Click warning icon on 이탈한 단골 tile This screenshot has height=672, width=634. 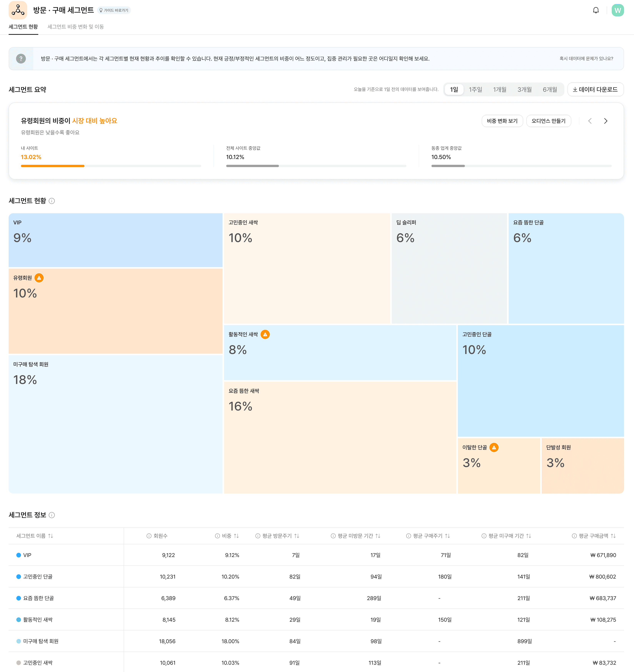click(x=494, y=447)
